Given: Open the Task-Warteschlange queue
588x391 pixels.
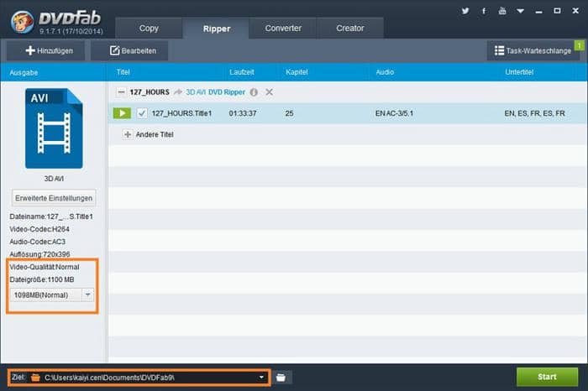Looking at the screenshot, I should click(533, 50).
